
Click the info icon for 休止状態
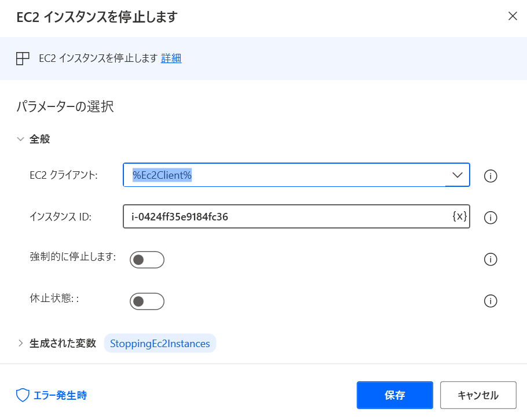(491, 301)
